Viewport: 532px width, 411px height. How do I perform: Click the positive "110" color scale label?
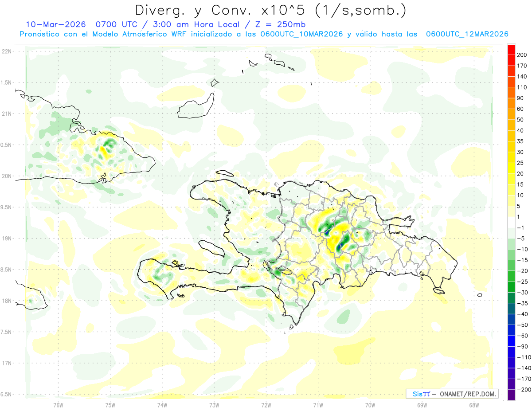[x=522, y=87]
